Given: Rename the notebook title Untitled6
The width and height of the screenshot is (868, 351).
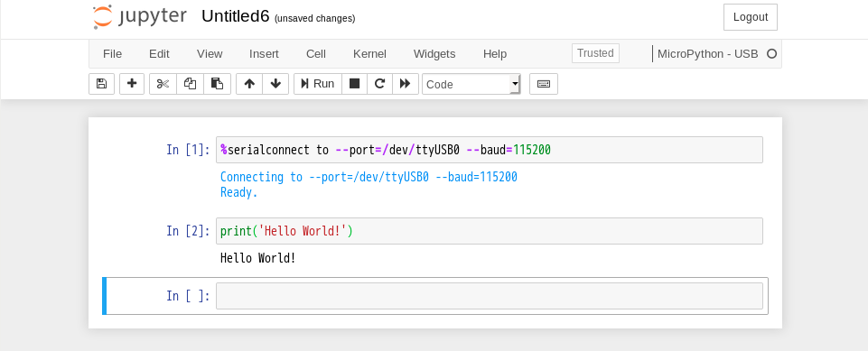Looking at the screenshot, I should 235,16.
